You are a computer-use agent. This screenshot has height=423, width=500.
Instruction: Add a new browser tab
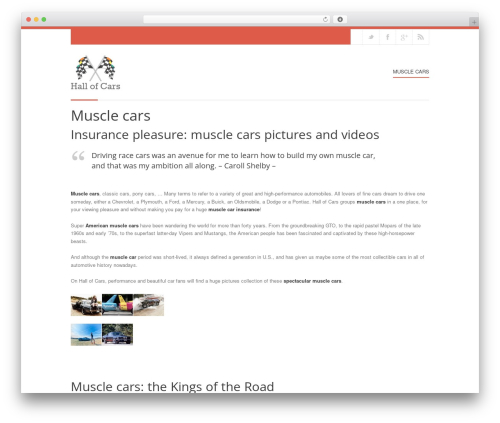[x=474, y=22]
